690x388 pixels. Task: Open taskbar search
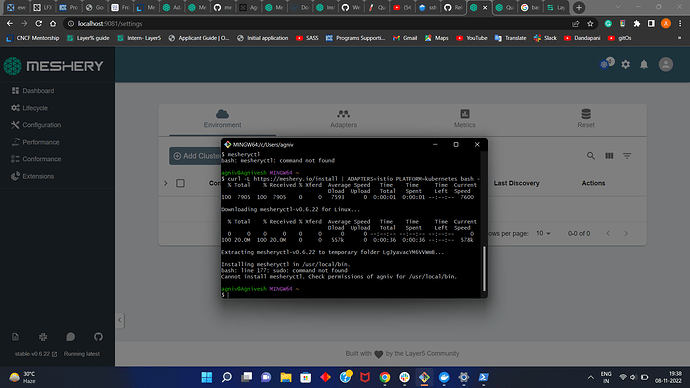tap(227, 377)
